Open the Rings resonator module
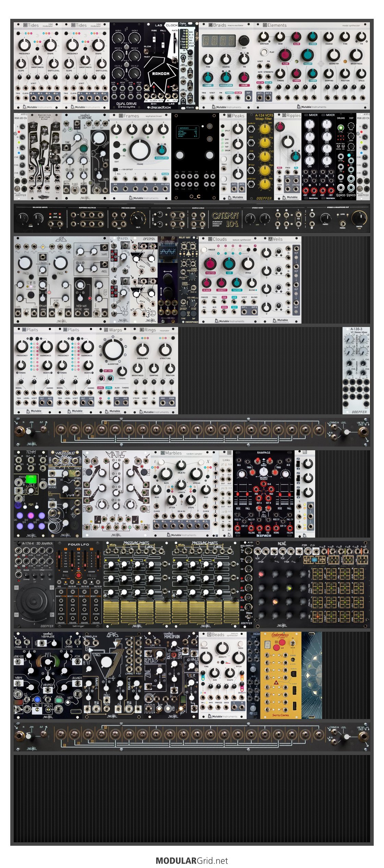Viewport: 384px width, 868px height. (x=154, y=370)
